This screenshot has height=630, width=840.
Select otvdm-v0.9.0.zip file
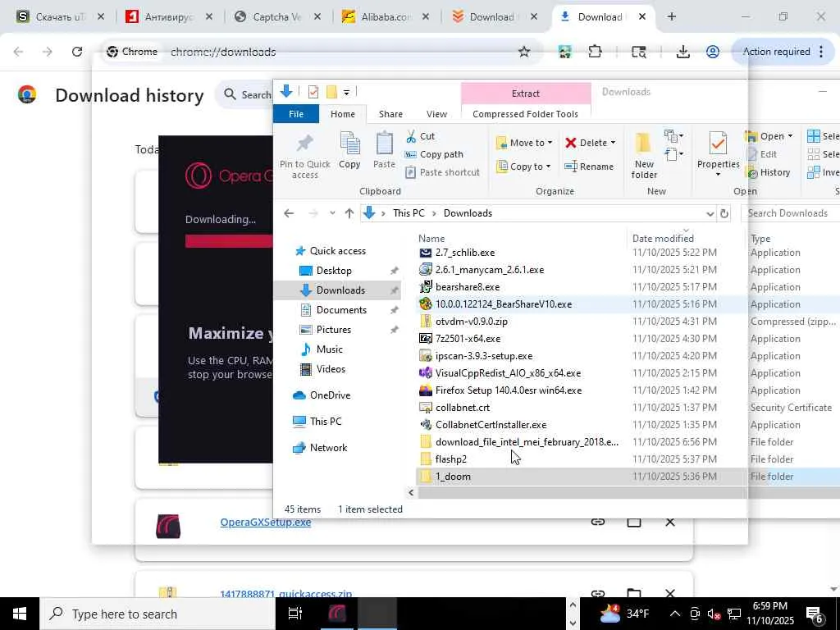pos(472,322)
